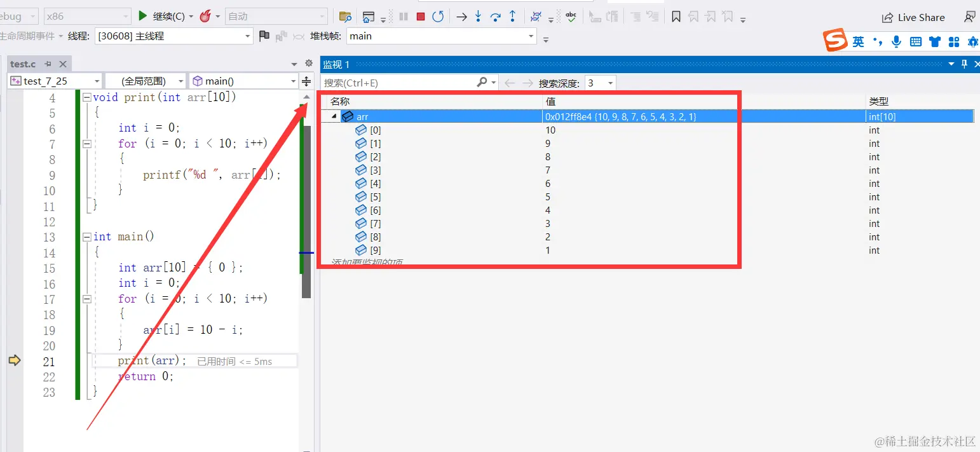Click the value 8 in row [2]
The height and width of the screenshot is (452, 980).
548,157
